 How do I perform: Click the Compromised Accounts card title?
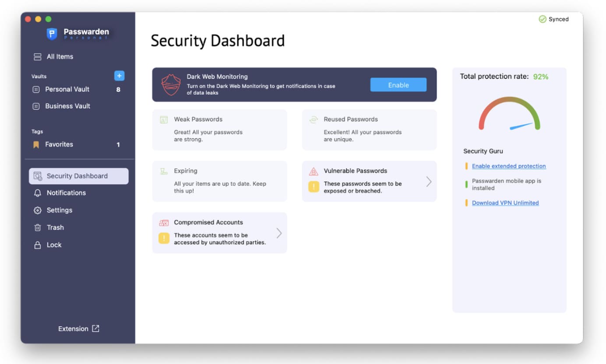(208, 223)
